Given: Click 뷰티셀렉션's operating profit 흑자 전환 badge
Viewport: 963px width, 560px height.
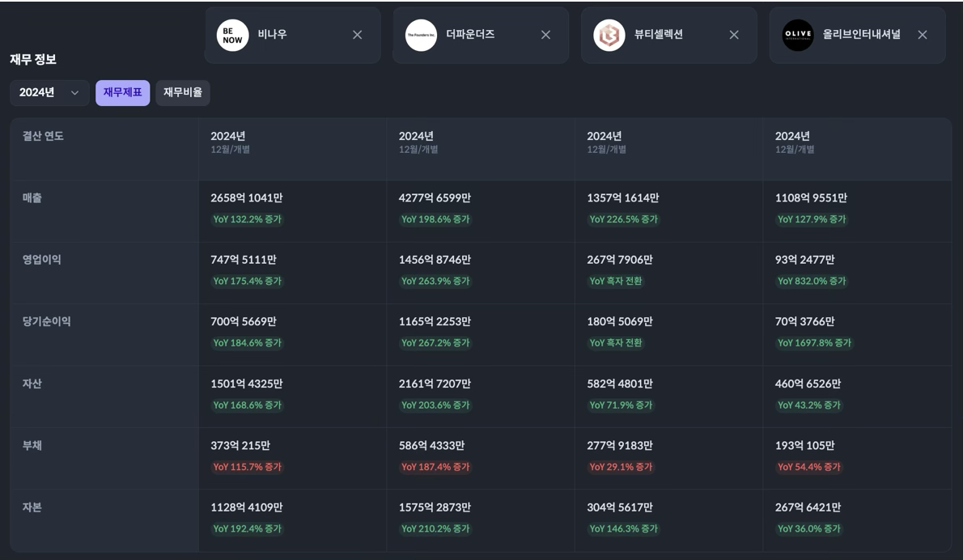Looking at the screenshot, I should click(616, 281).
